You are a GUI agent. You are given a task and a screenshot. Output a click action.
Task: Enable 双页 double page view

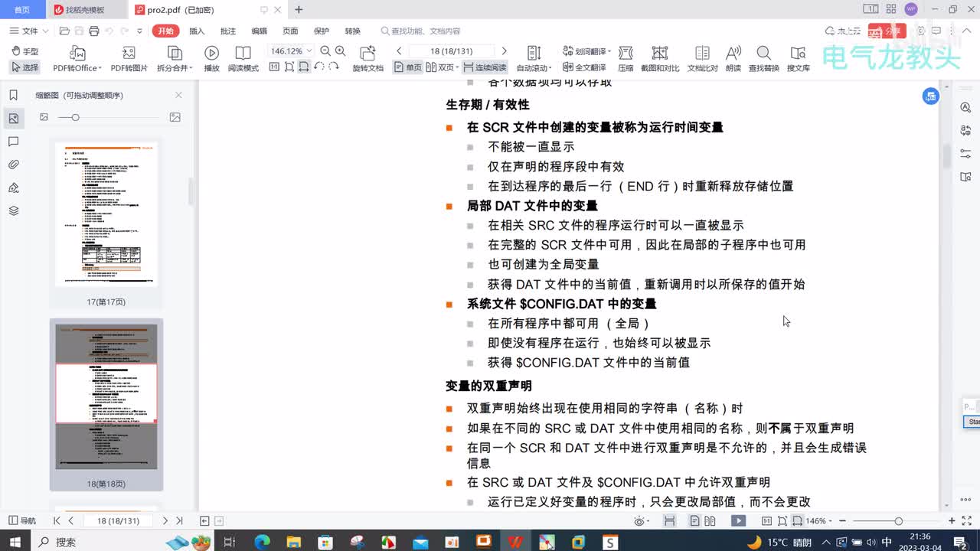pyautogui.click(x=441, y=67)
